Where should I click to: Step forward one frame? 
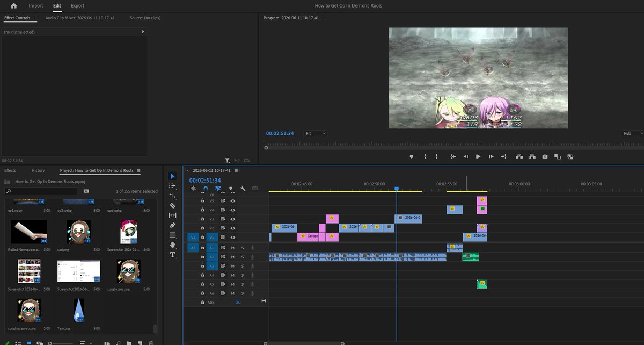point(491,156)
